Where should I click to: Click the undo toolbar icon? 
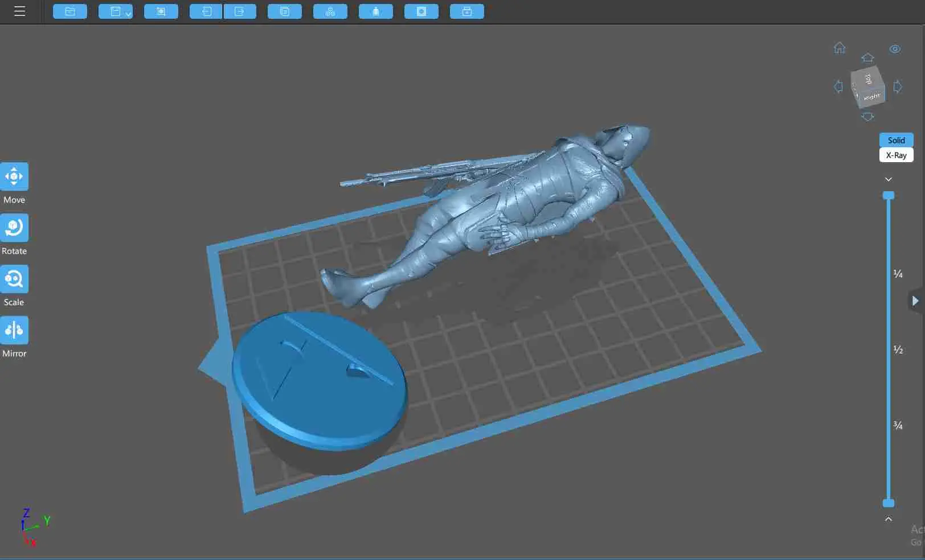[x=206, y=11]
